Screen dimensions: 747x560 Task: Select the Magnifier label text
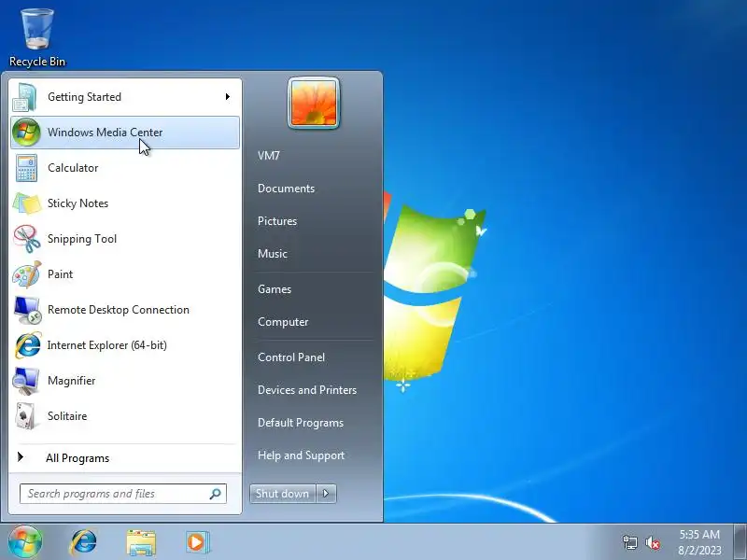pos(72,381)
